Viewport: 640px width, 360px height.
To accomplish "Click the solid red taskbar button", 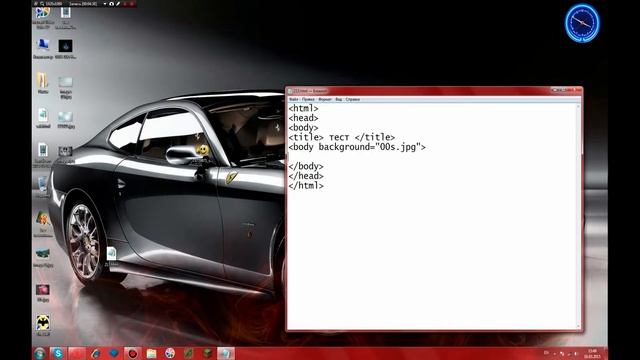I will [77, 353].
